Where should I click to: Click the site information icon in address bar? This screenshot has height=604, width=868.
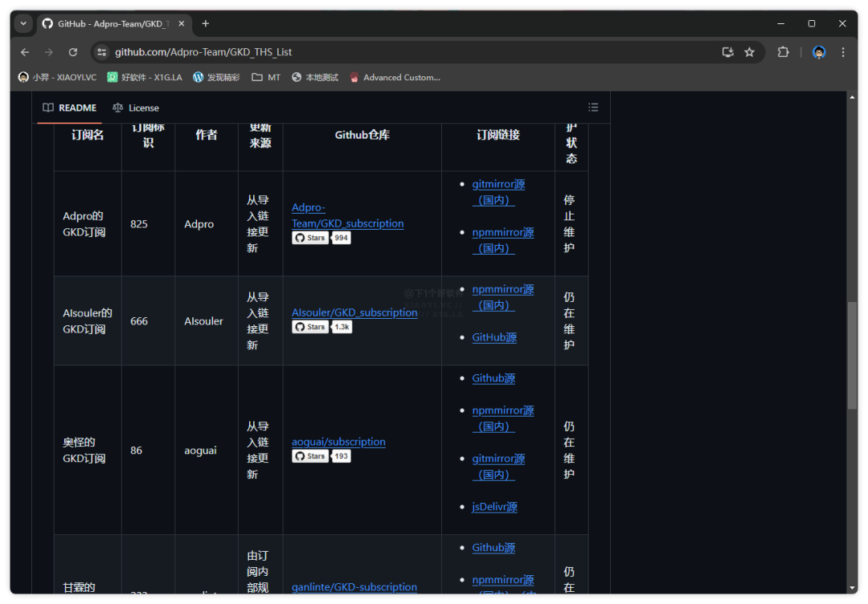[x=101, y=52]
